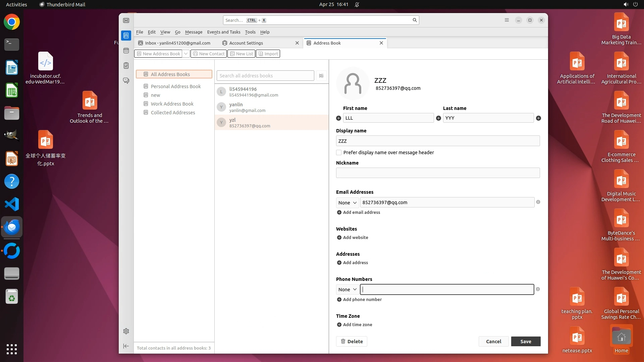Remove the 852736397@qq.com email entry
This screenshot has width=644, height=362.
click(x=538, y=202)
